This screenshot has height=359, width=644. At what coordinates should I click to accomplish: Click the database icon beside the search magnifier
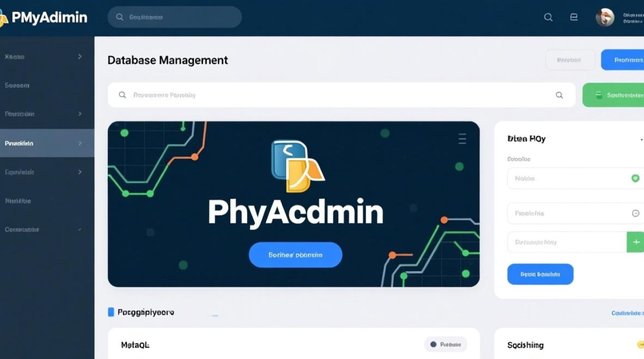click(x=574, y=17)
